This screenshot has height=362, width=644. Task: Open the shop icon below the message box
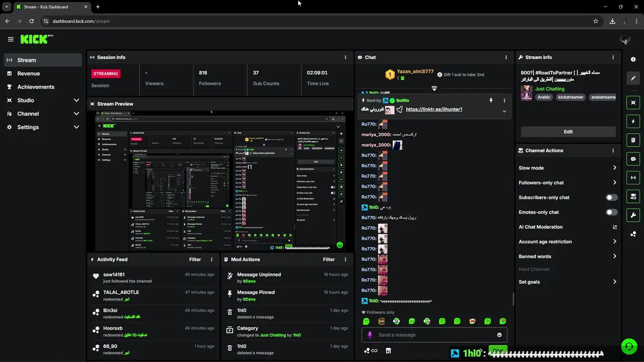pyautogui.click(x=388, y=351)
